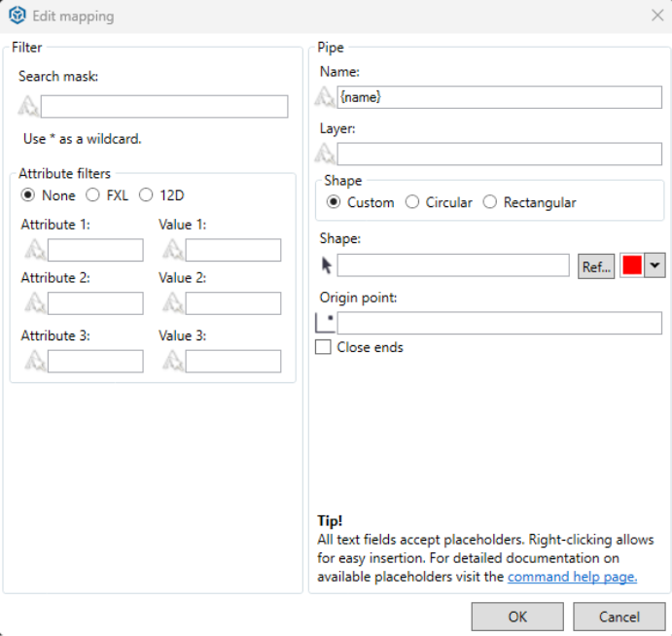Focus the Value 3 input field
This screenshot has width=672, height=636.
click(233, 362)
